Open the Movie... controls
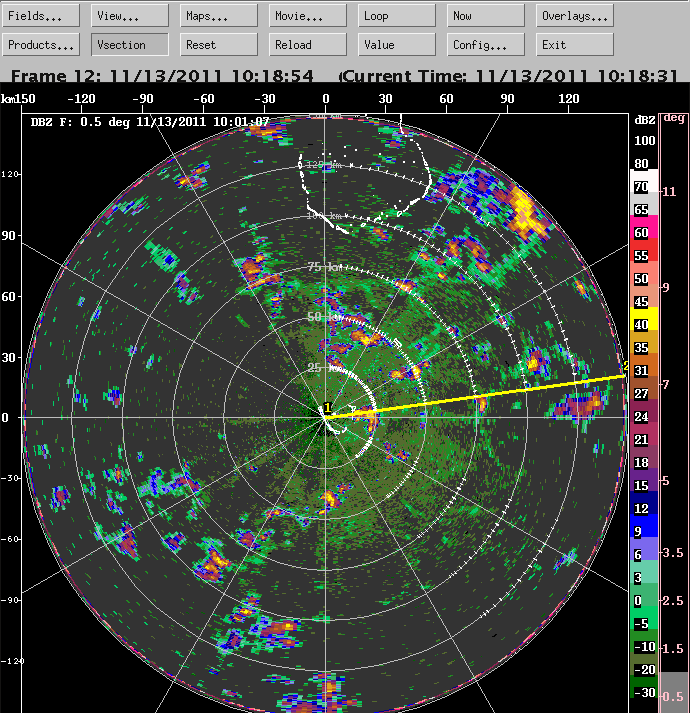This screenshot has width=690, height=713. tap(308, 16)
